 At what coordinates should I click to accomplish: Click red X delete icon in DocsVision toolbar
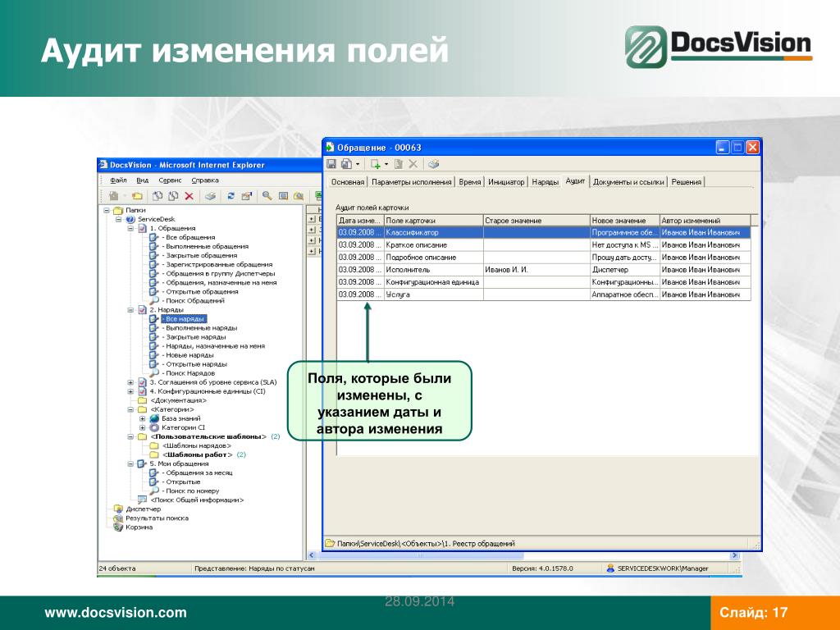coord(189,196)
